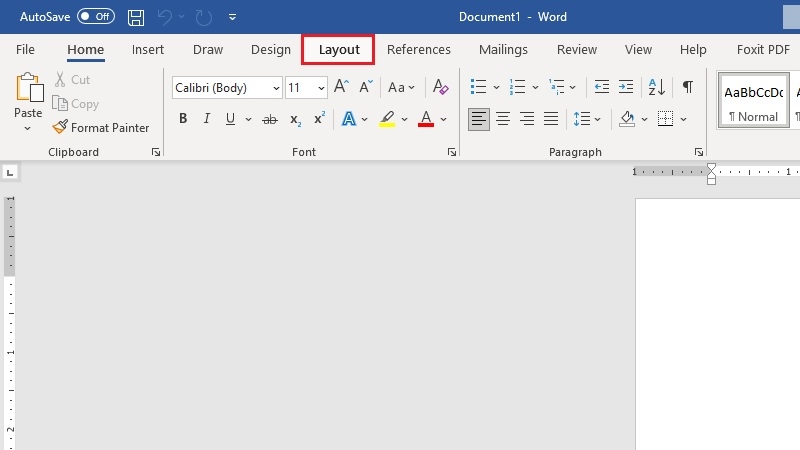Click the Redo icon
The image size is (800, 450).
click(204, 17)
